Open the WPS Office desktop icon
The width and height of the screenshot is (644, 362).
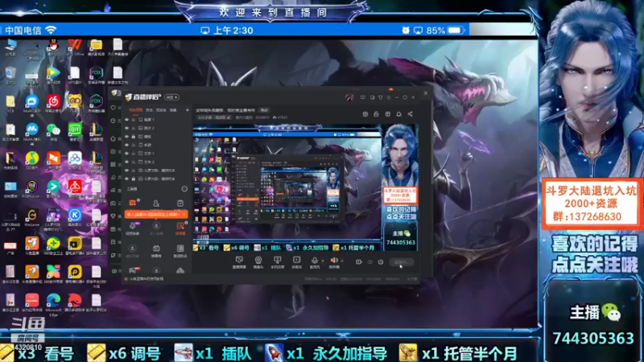(x=75, y=46)
